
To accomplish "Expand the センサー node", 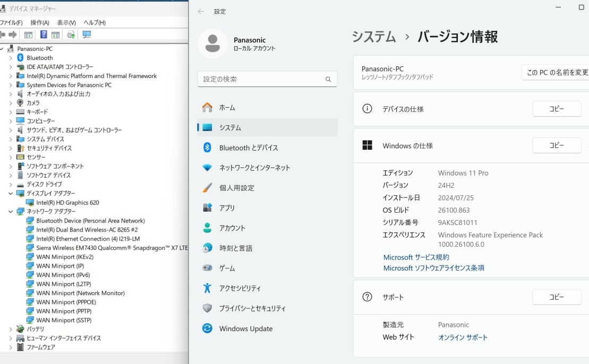I will [11, 157].
